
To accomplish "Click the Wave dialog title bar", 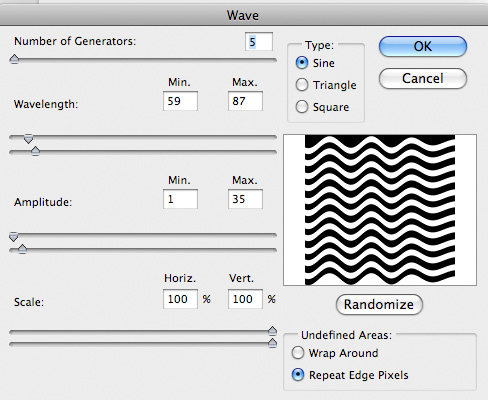I will point(244,15).
